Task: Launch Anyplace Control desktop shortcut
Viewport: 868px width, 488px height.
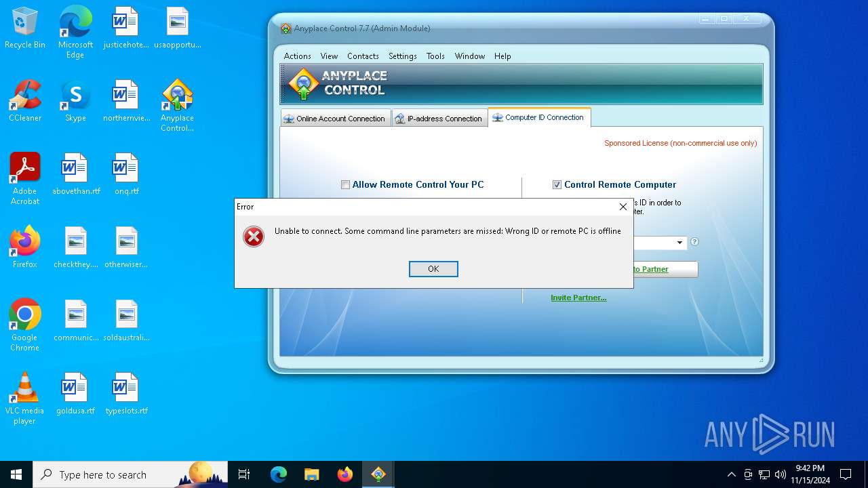Action: coord(177,106)
